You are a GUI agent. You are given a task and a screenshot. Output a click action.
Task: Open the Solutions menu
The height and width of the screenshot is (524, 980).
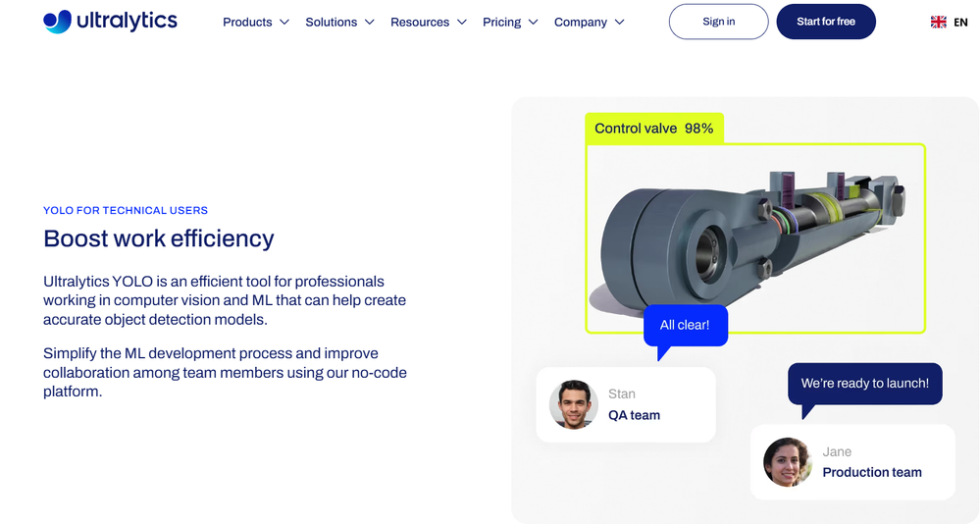(x=332, y=22)
